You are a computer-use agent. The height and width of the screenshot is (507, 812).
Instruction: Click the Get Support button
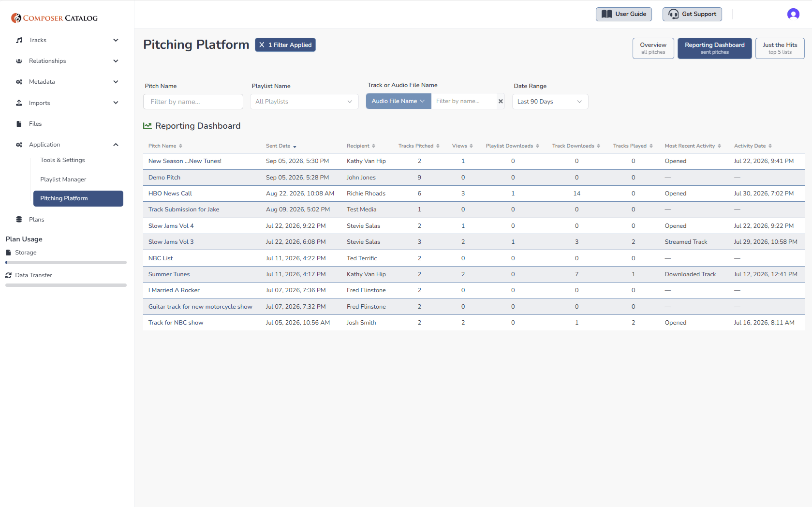point(692,14)
